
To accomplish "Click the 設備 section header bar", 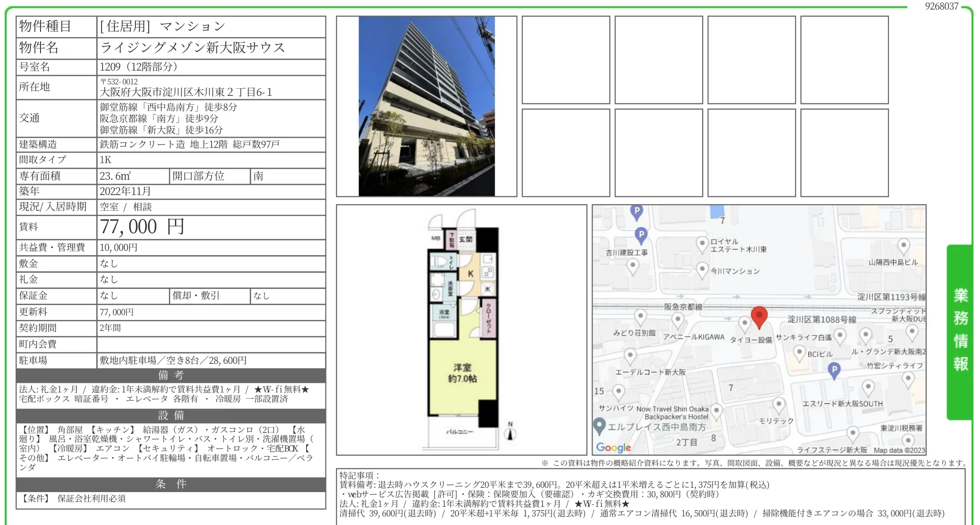I will [x=171, y=415].
